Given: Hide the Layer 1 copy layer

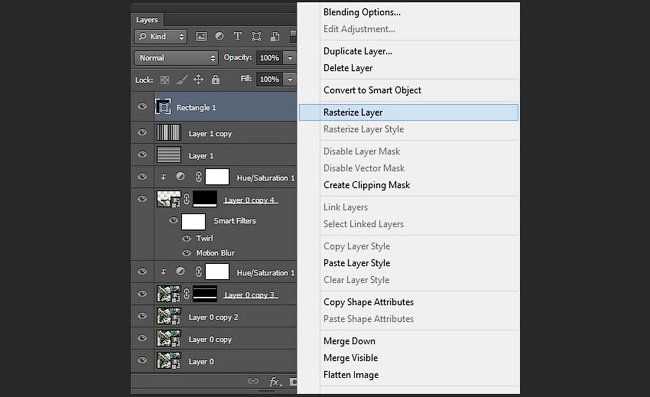Looking at the screenshot, I should click(x=142, y=133).
